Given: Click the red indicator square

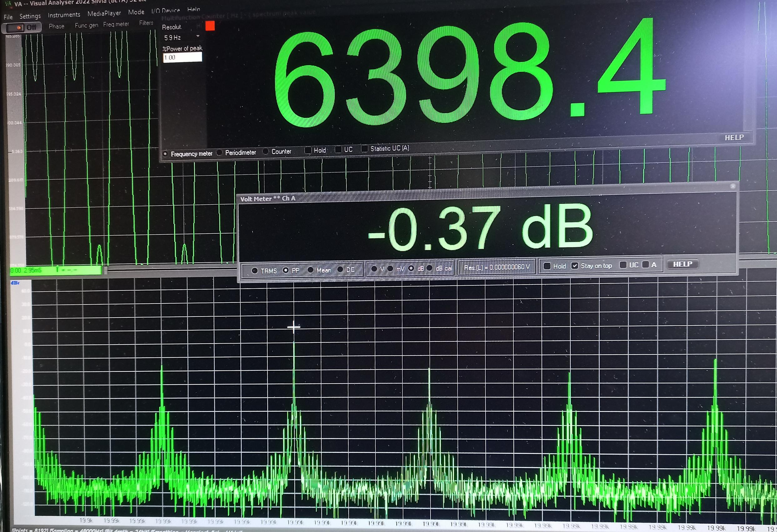Looking at the screenshot, I should [210, 26].
